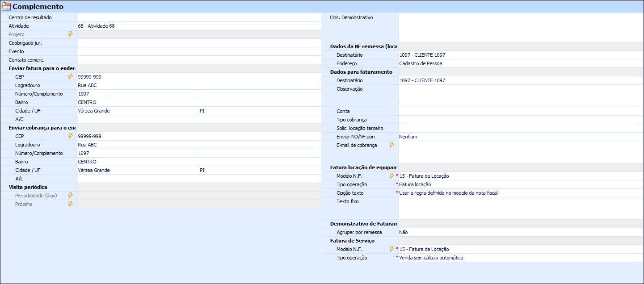Click into the Observação text area
This screenshot has width=644, height=284.
[521, 96]
